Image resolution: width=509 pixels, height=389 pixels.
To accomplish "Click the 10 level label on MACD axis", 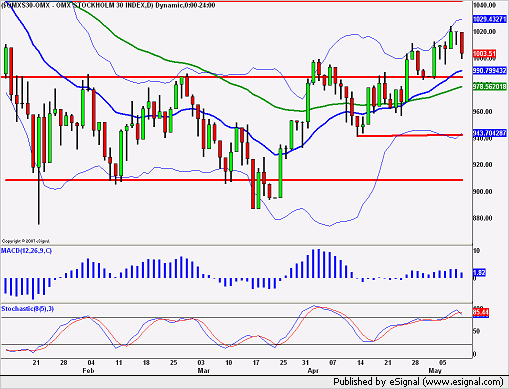I will pos(477,251).
